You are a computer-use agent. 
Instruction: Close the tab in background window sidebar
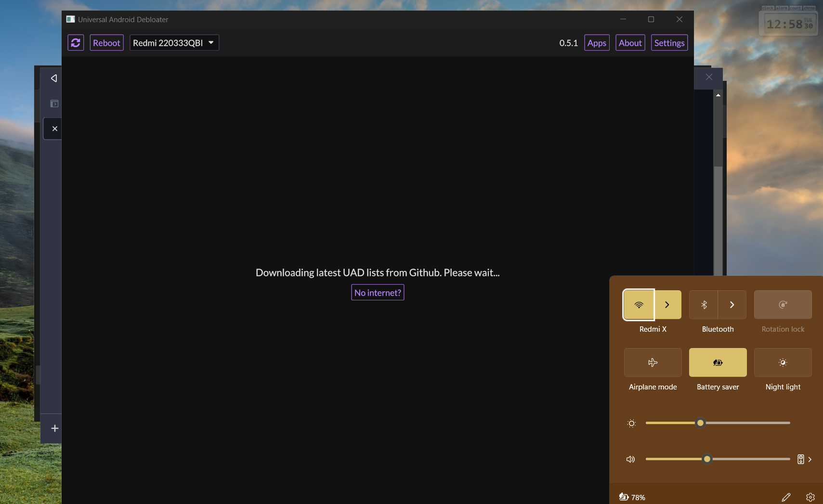(55, 129)
